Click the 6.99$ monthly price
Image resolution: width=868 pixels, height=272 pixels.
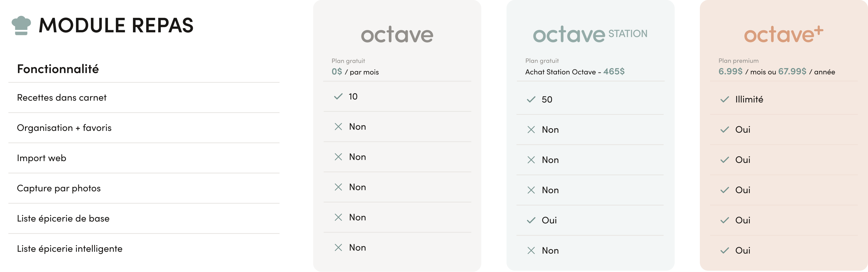click(730, 71)
